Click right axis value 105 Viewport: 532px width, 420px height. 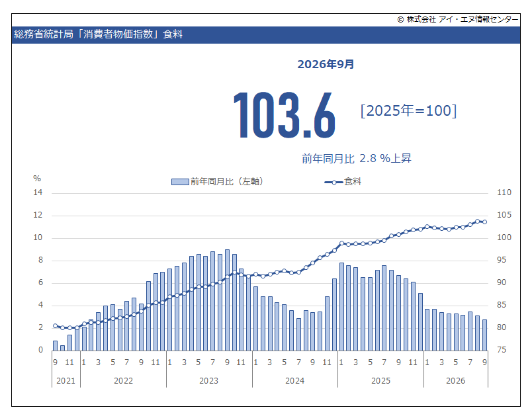click(504, 215)
